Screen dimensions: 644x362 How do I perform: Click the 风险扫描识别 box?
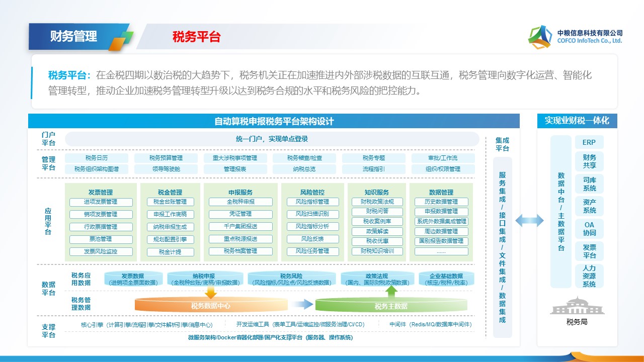[x=312, y=214]
